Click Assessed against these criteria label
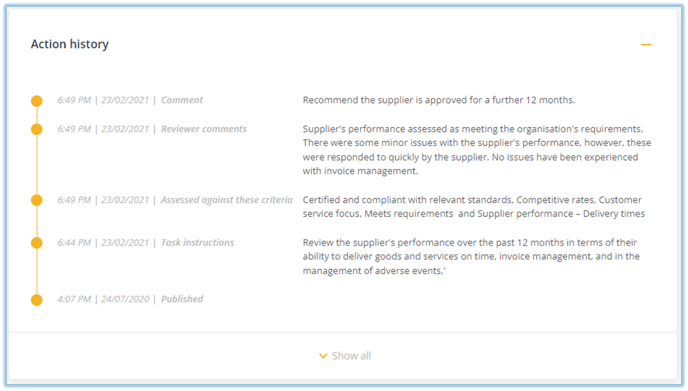The width and height of the screenshot is (688, 391). coord(226,200)
